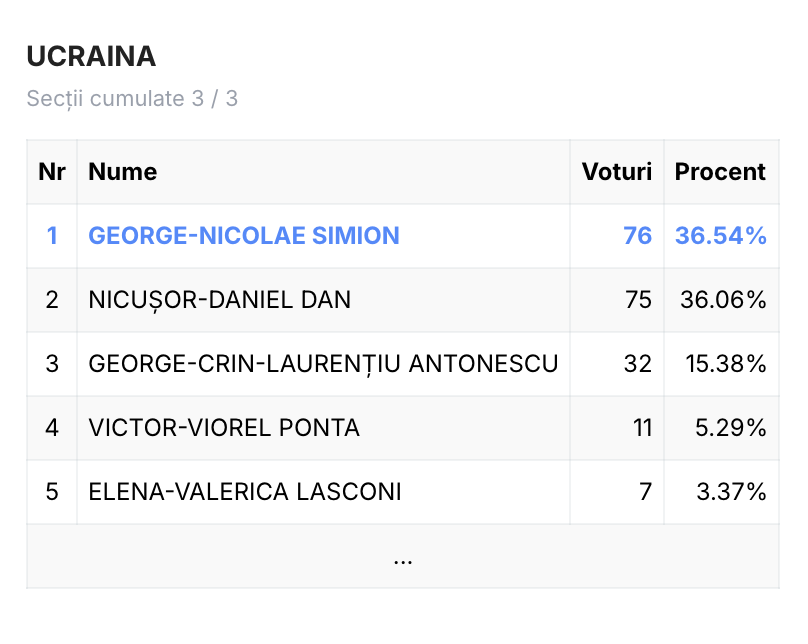
Task: Click the 75 votes cell
Action: [617, 300]
